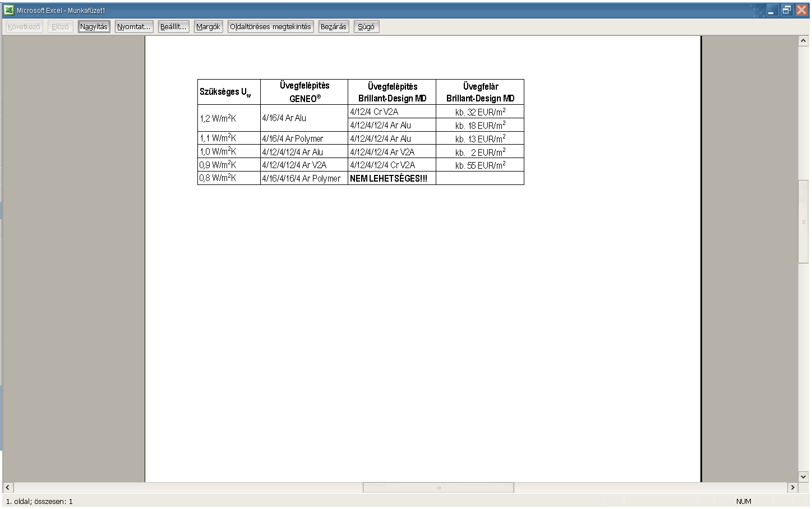Open help with the Súgó button

[x=366, y=26]
